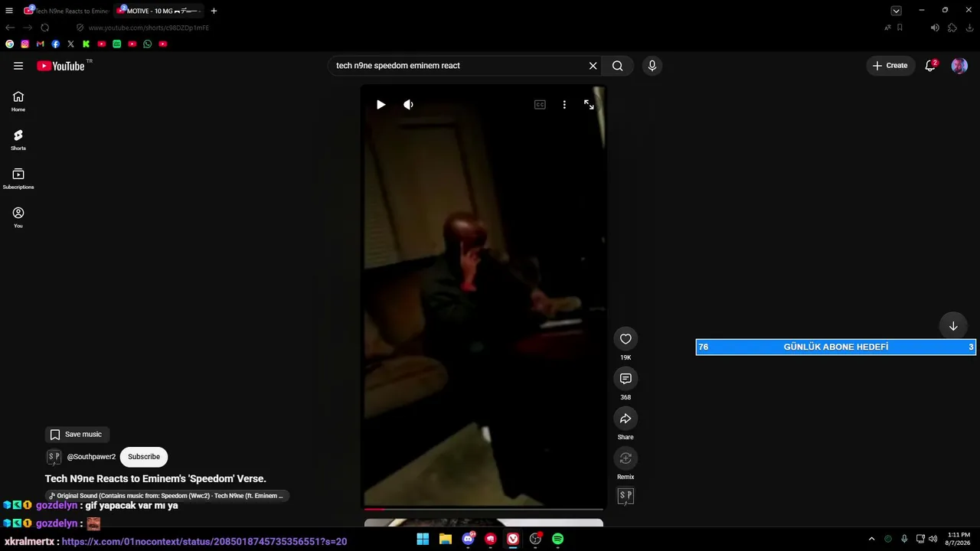This screenshot has height=551, width=980.
Task: Click the Create button
Action: click(x=890, y=66)
